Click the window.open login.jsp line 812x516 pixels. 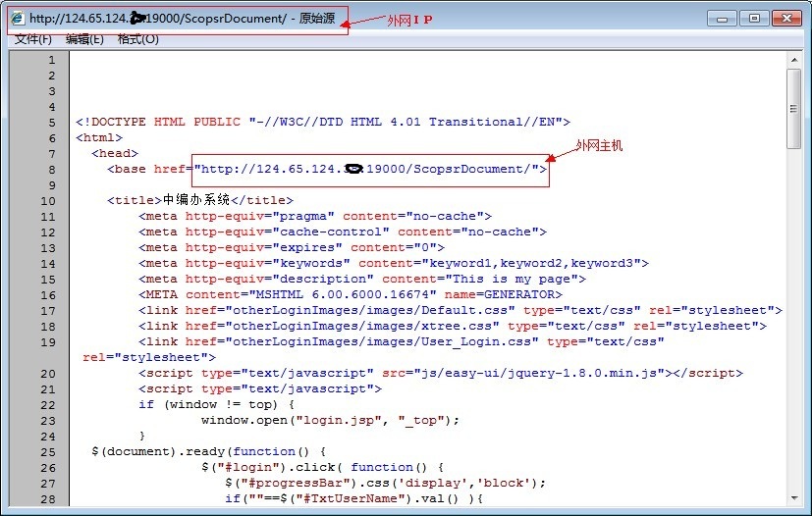click(x=330, y=420)
